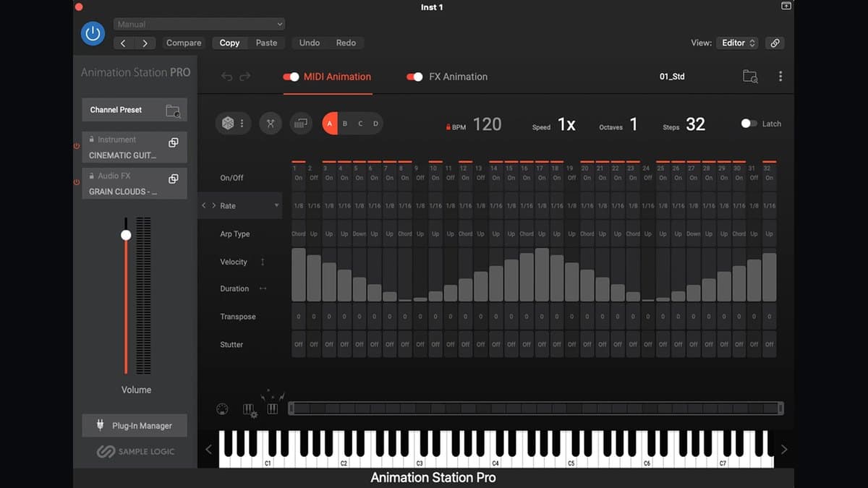Click the Duration horizontal arrow icon
This screenshot has height=488, width=868.
(x=263, y=288)
